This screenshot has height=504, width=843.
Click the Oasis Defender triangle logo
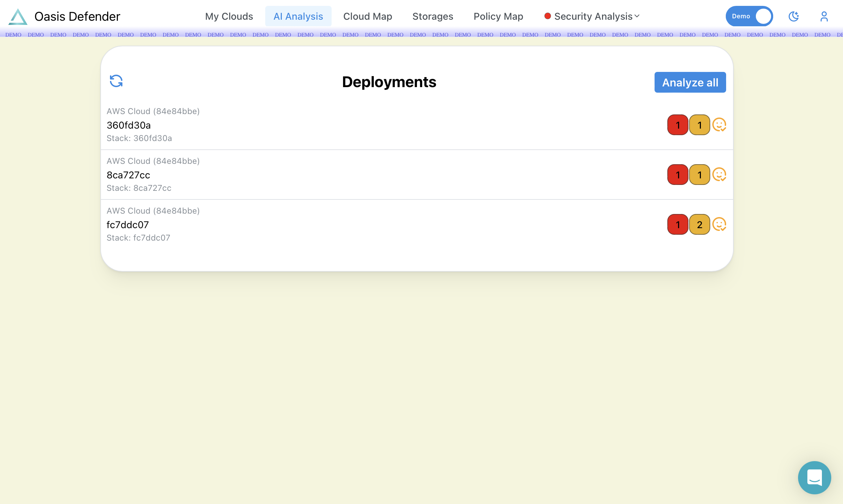tap(18, 17)
